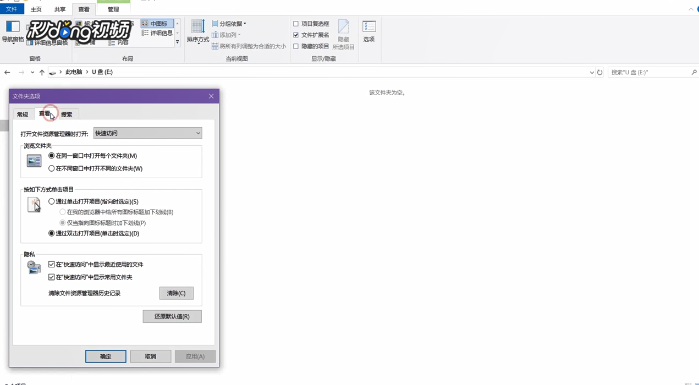This screenshot has width=699, height=385.
Task: Click the 取消 cancel button
Action: pyautogui.click(x=151, y=356)
